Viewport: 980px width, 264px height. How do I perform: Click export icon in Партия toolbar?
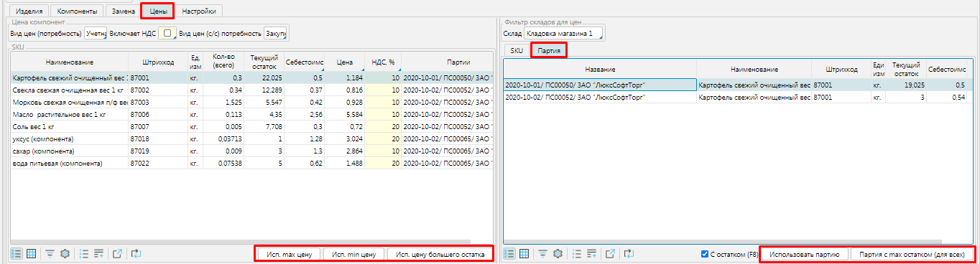click(610, 253)
